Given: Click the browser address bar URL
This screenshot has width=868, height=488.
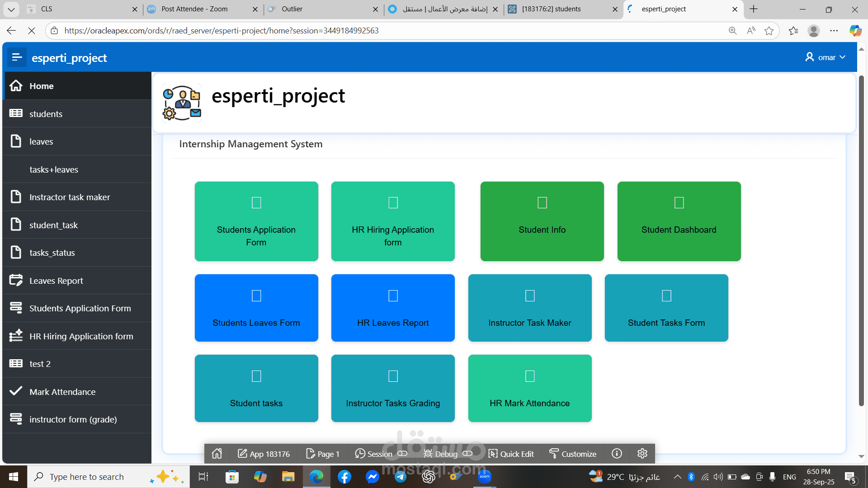Looking at the screenshot, I should [x=222, y=31].
